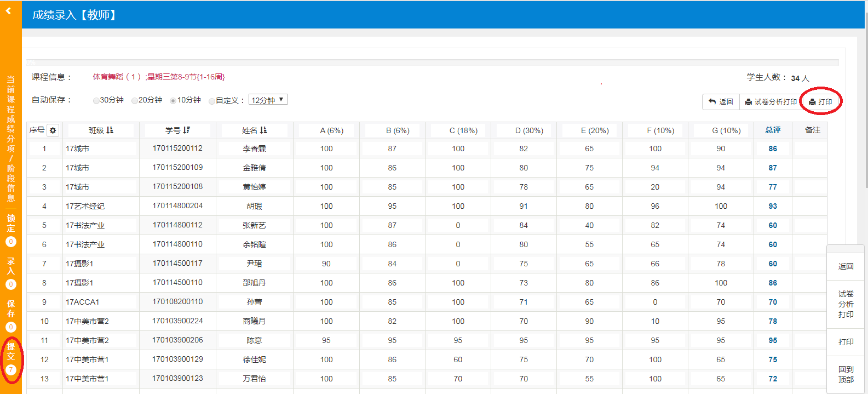Click 试卷分析打印 button with printer icon
The image size is (868, 394).
click(771, 102)
